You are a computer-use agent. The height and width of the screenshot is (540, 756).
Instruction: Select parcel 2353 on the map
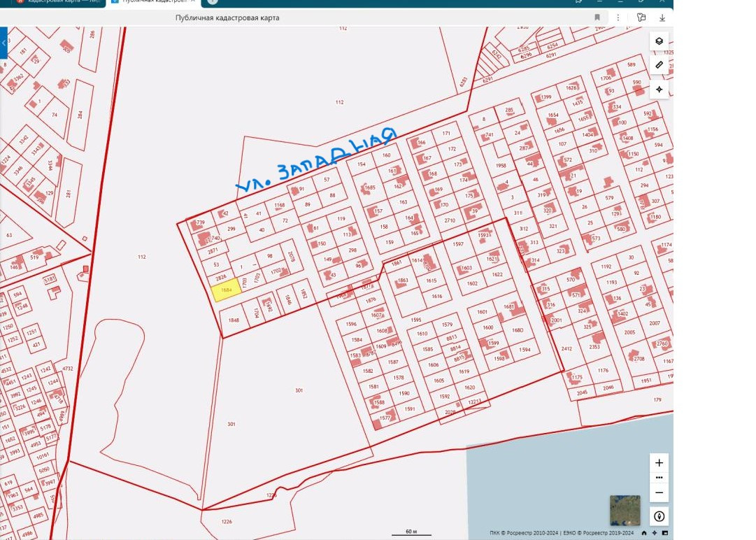coord(594,347)
